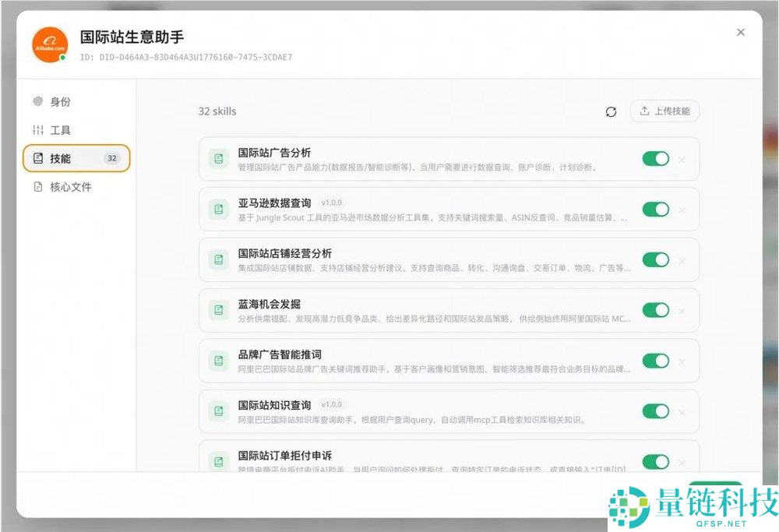Click the 核心文件 document icon
This screenshot has height=532, width=779.
(37, 186)
